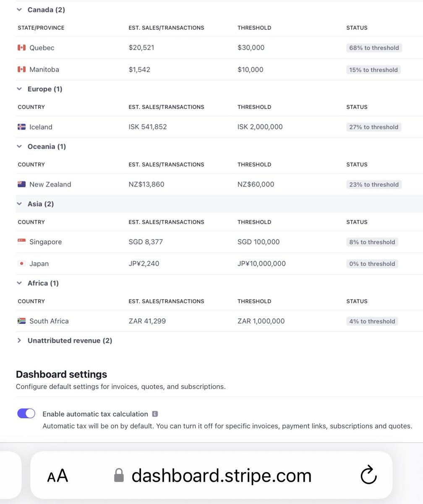Toggle the automatic tax calculation switch
This screenshot has width=423, height=504.
point(26,414)
